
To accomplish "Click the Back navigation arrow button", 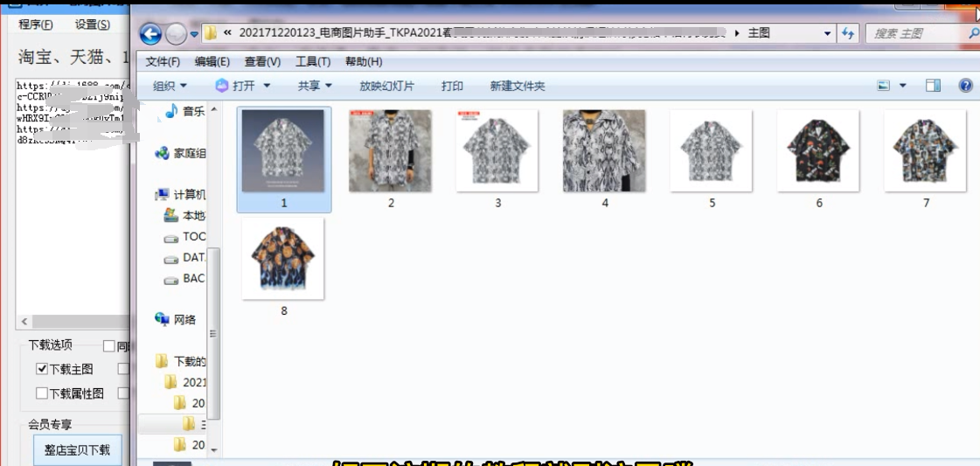I will [150, 34].
